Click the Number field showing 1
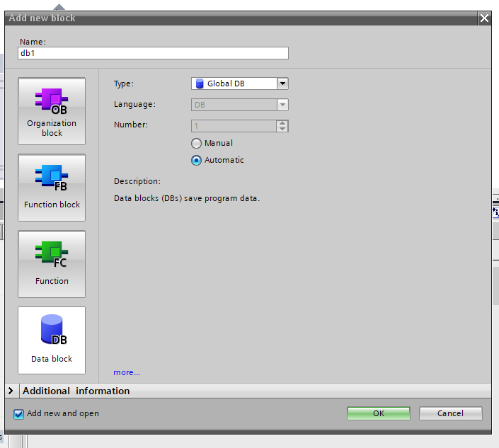 [234, 126]
